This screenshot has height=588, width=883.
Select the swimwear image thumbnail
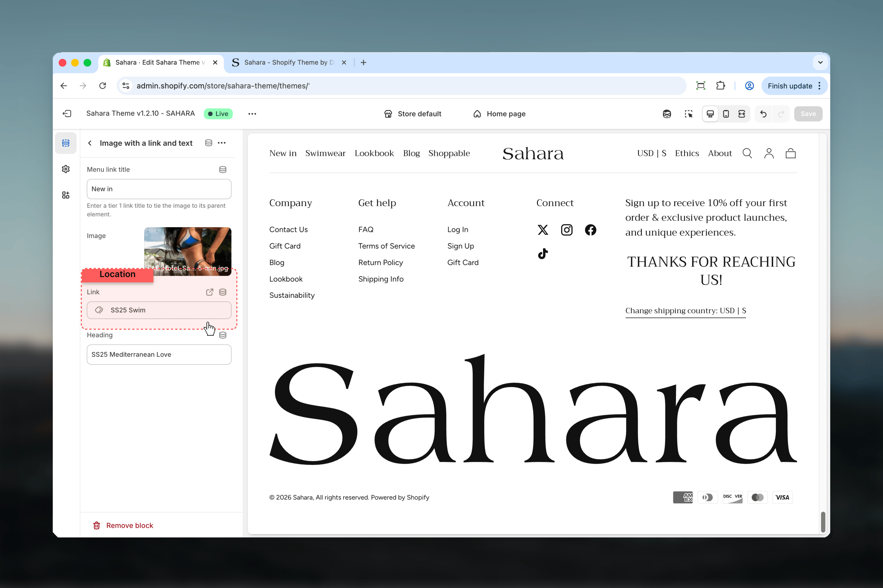point(188,251)
